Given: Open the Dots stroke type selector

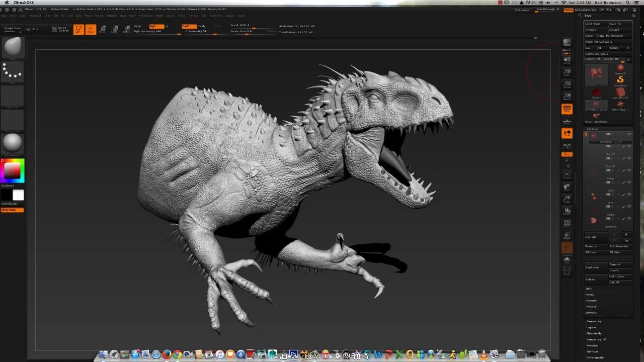Looking at the screenshot, I should [13, 72].
